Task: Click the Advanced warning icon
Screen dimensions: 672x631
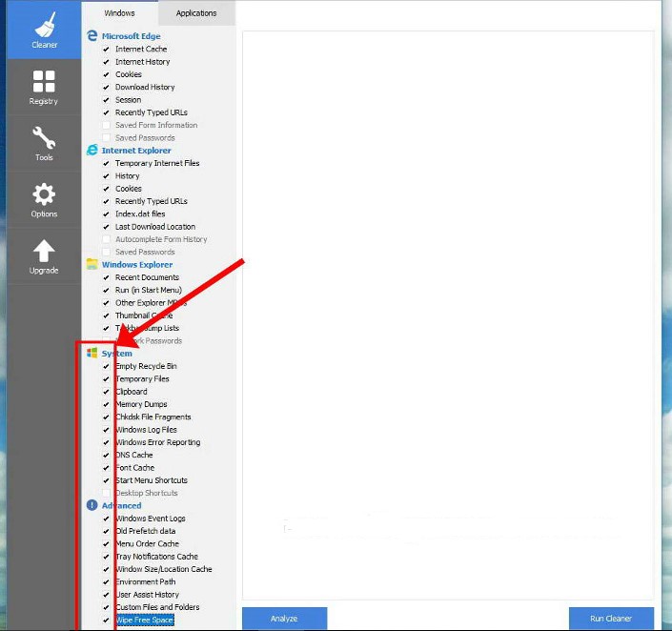Action: tap(92, 505)
